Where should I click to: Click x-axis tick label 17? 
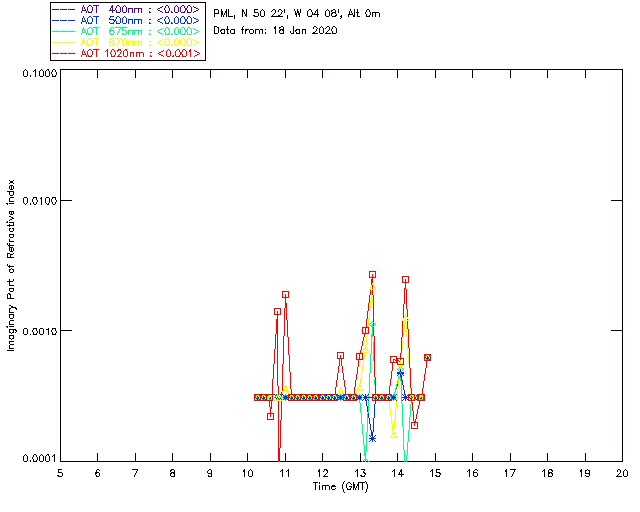click(510, 473)
